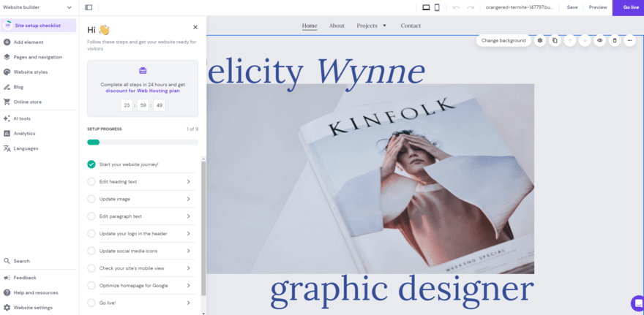The height and width of the screenshot is (315, 644).
Task: Select the 'graphic designer' heading text
Action: (x=402, y=289)
